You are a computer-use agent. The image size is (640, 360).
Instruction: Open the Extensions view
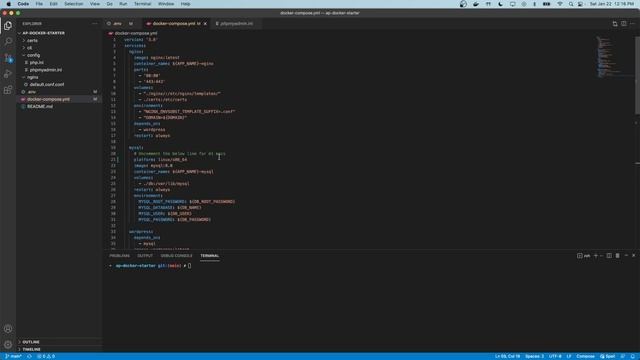[x=8, y=90]
